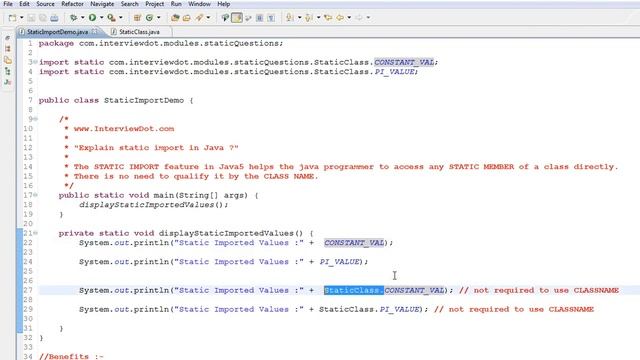Open dropdown next to New Java Class icon
Viewport: 640px width, 360px height.
[158, 18]
